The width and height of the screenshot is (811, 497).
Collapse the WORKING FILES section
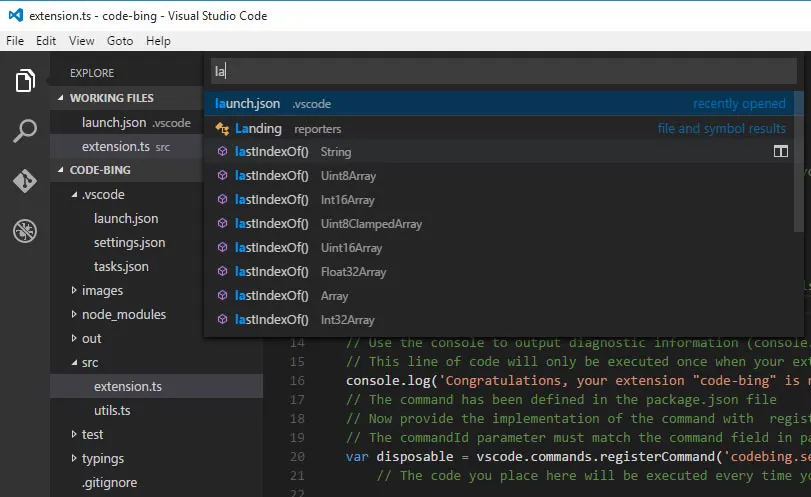pyautogui.click(x=61, y=98)
